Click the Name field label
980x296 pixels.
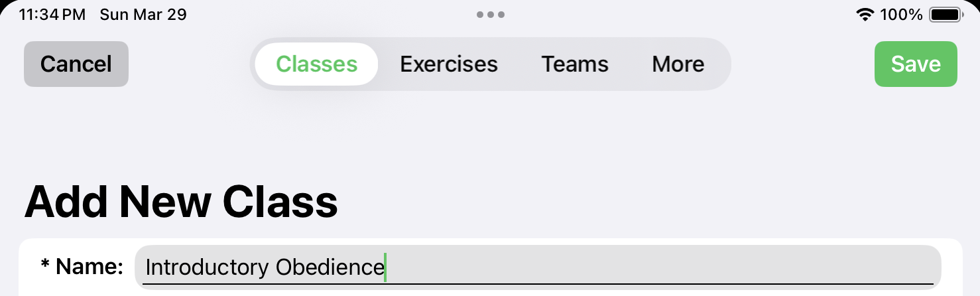coord(90,267)
